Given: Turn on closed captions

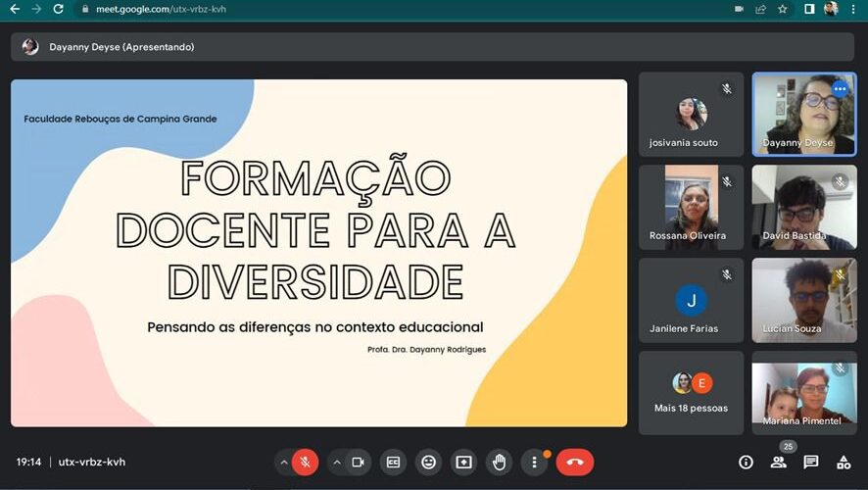Looking at the screenshot, I should [393, 462].
